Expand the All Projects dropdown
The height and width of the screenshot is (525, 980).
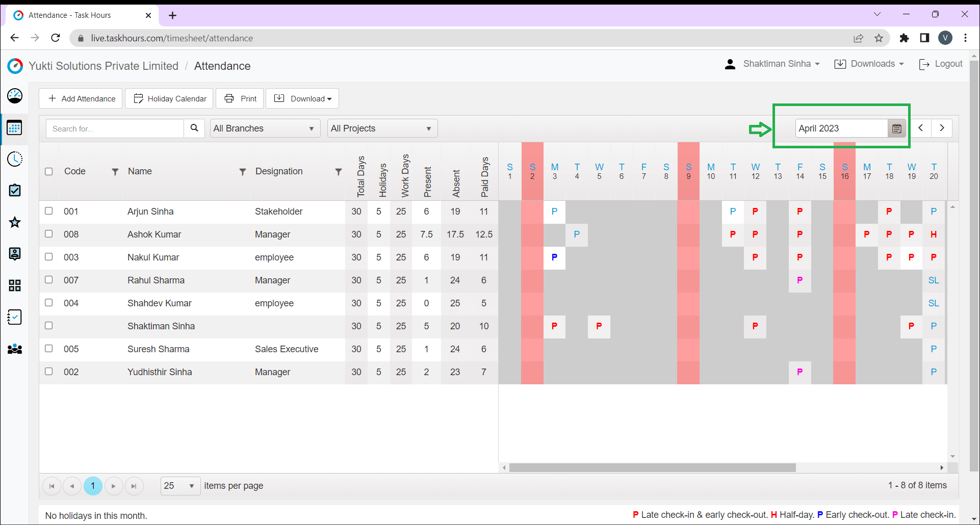382,128
